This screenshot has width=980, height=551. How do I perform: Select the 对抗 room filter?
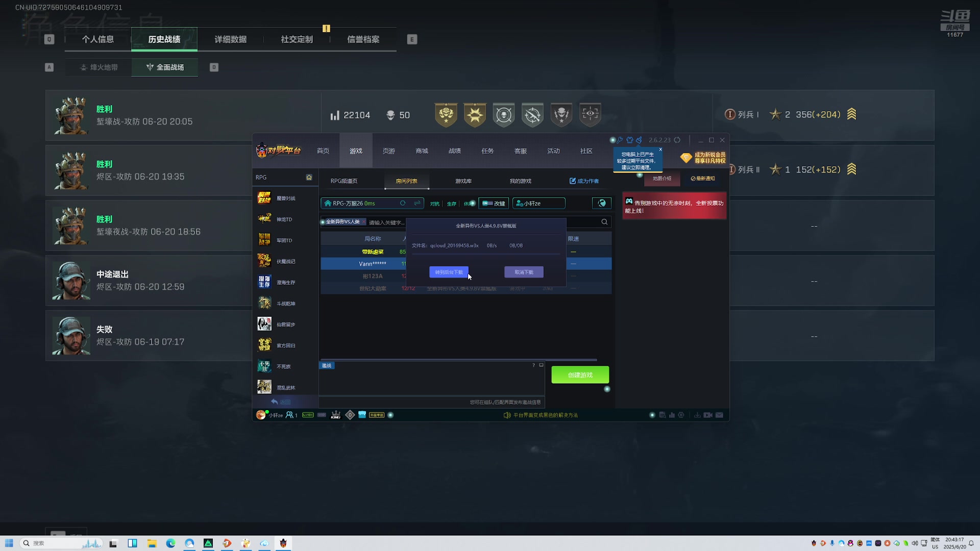coord(435,204)
